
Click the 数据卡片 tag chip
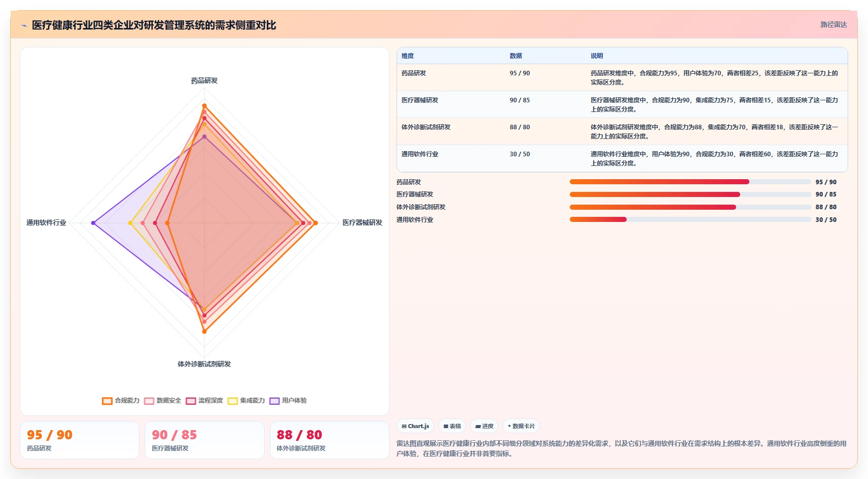(521, 426)
